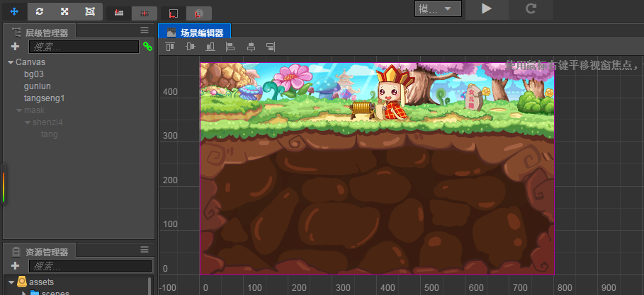Open the 层级管理器 panel menu
The width and height of the screenshot is (644, 295).
coord(144,30)
